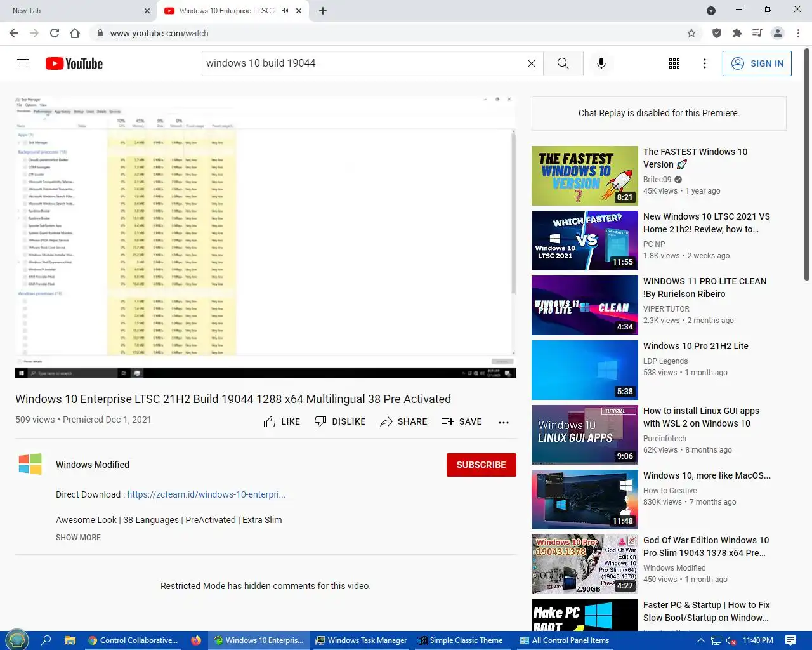Open God Of War Edition Windows 10 thumbnail
812x650 pixels.
tap(585, 564)
